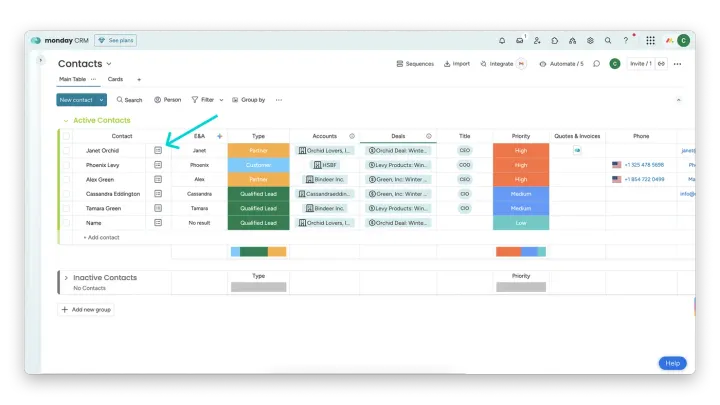Image resolution: width=720 pixels, height=405 pixels.
Task: Expand the Inactive Contacts group
Action: pyautogui.click(x=66, y=278)
